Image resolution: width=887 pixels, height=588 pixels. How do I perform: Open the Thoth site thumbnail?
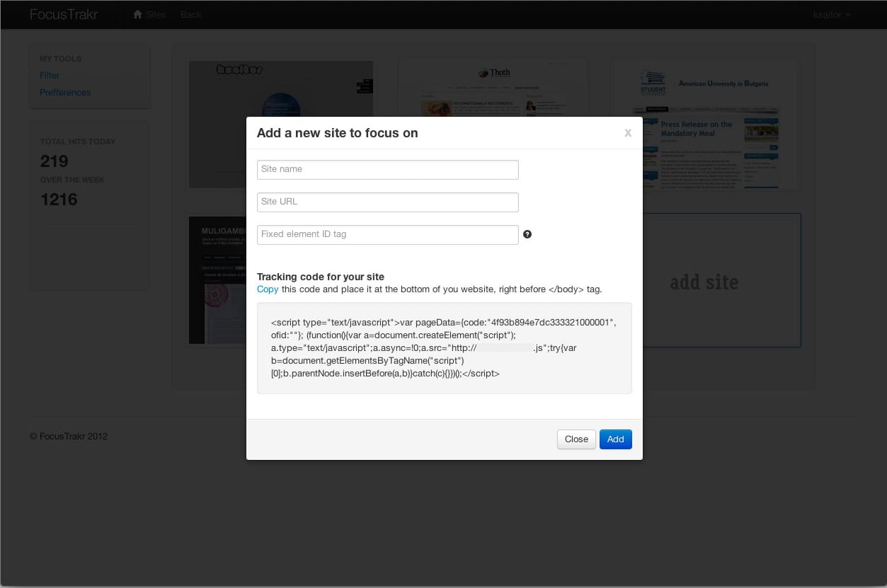coord(493,88)
